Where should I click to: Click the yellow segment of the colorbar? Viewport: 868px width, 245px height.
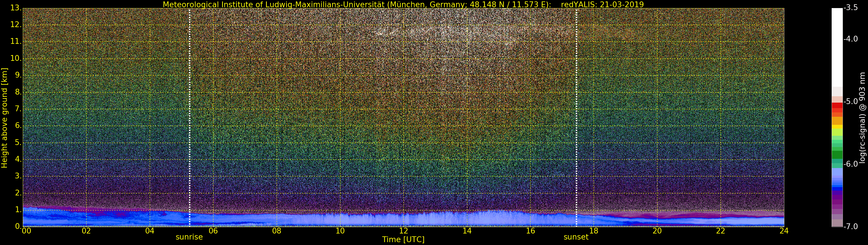coord(837,127)
